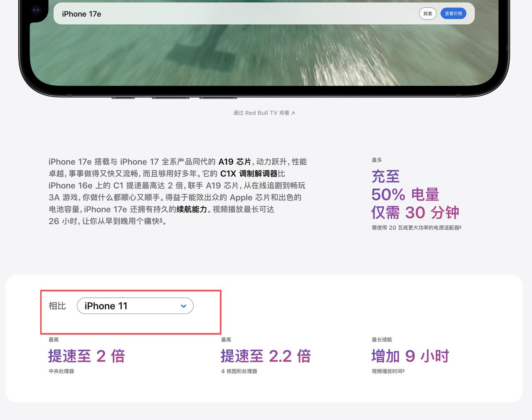This screenshot has height=420, width=532.
Task: Click the iPhone 17e title in sticky bar
Action: pos(81,14)
